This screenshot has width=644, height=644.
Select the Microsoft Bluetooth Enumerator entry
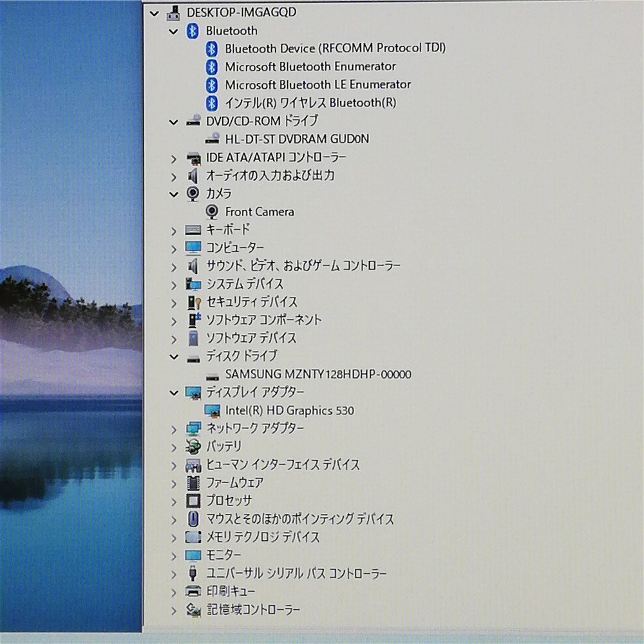pyautogui.click(x=310, y=66)
